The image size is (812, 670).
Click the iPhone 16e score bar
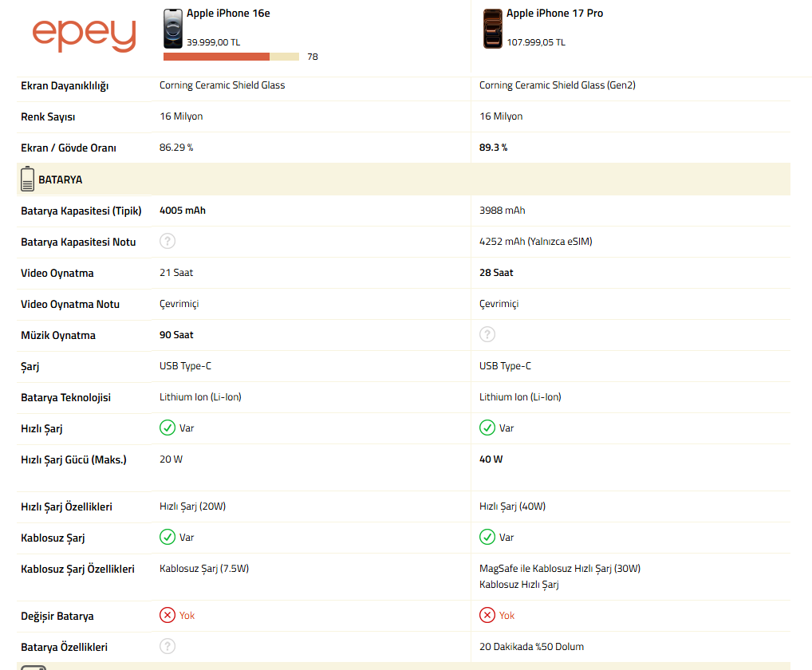click(231, 57)
